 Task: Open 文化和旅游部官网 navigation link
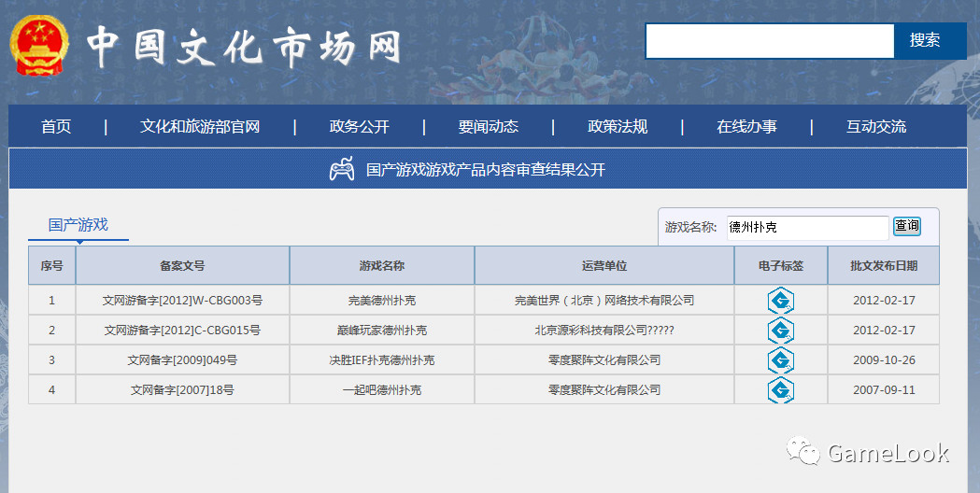[200, 127]
